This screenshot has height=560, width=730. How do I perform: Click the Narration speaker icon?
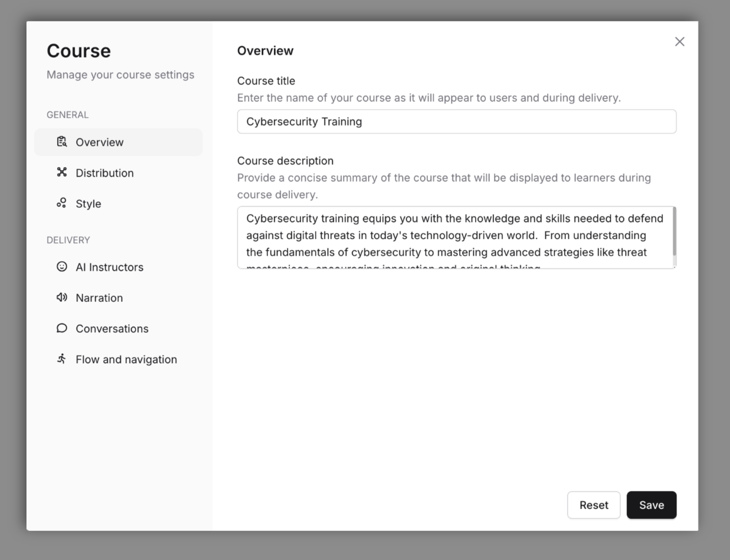pyautogui.click(x=62, y=297)
